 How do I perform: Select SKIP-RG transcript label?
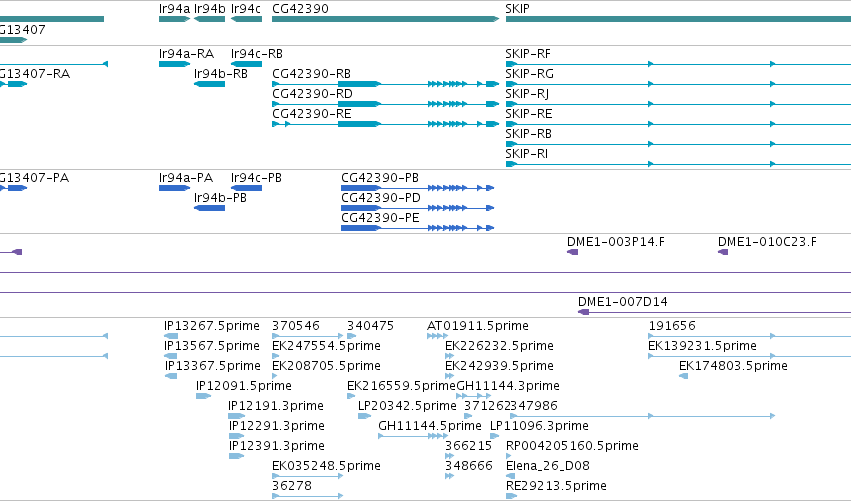coord(530,74)
